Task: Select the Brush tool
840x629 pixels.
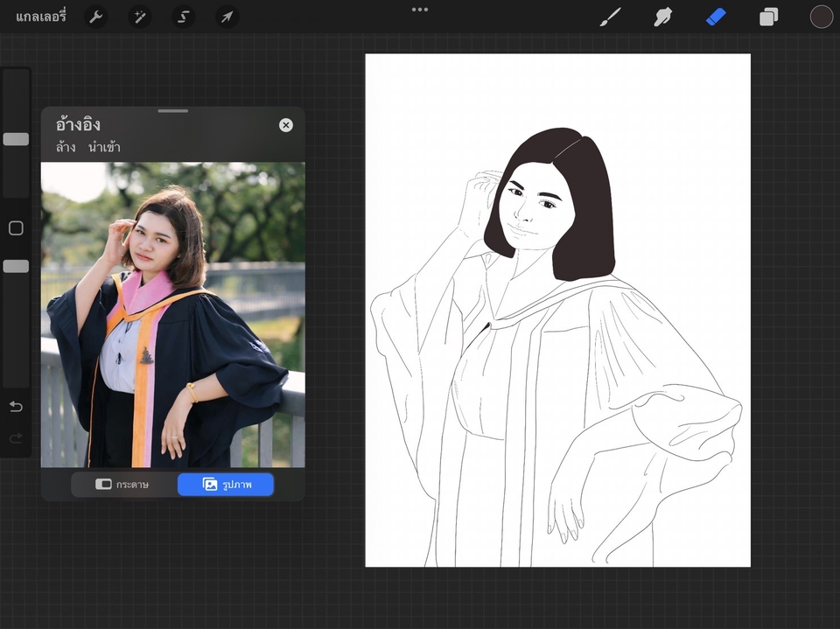Action: (x=610, y=17)
